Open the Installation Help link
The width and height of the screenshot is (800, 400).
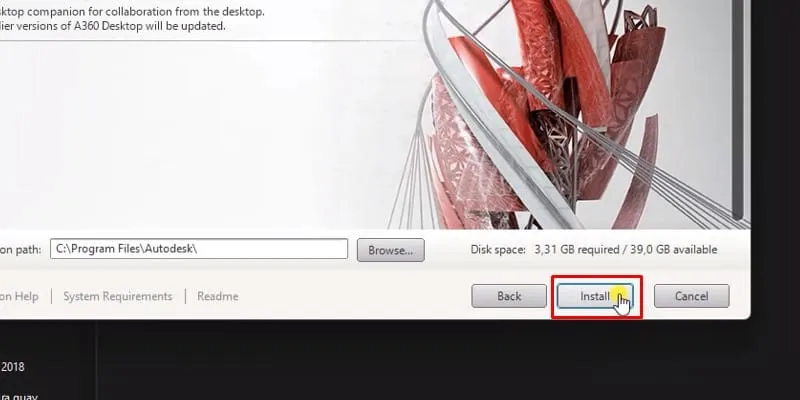[x=19, y=296]
